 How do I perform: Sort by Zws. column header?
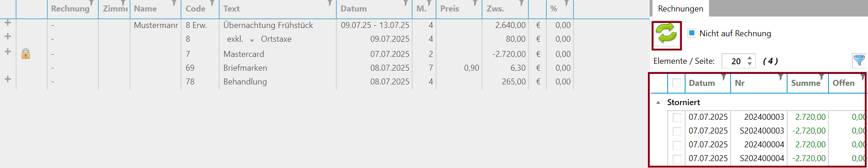pyautogui.click(x=495, y=9)
